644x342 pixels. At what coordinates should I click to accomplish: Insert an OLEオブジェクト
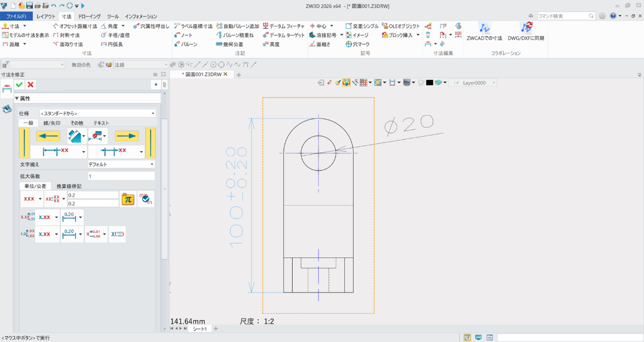[401, 26]
